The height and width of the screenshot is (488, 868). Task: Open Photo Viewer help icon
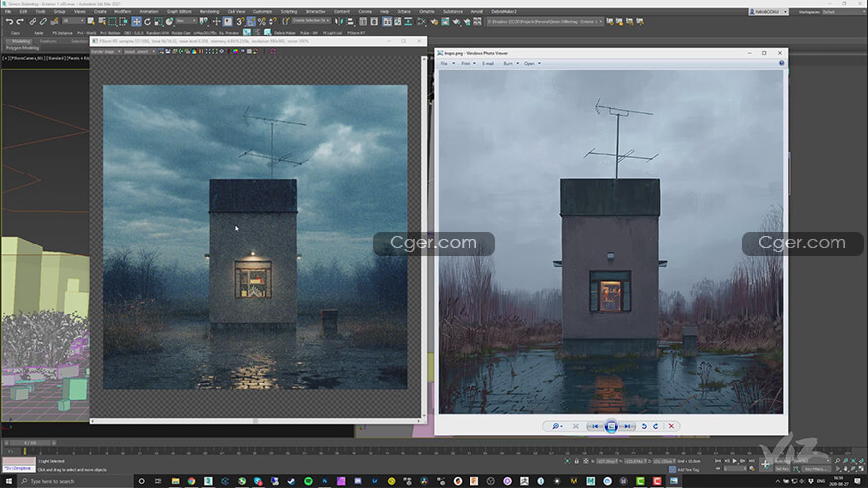pos(781,63)
